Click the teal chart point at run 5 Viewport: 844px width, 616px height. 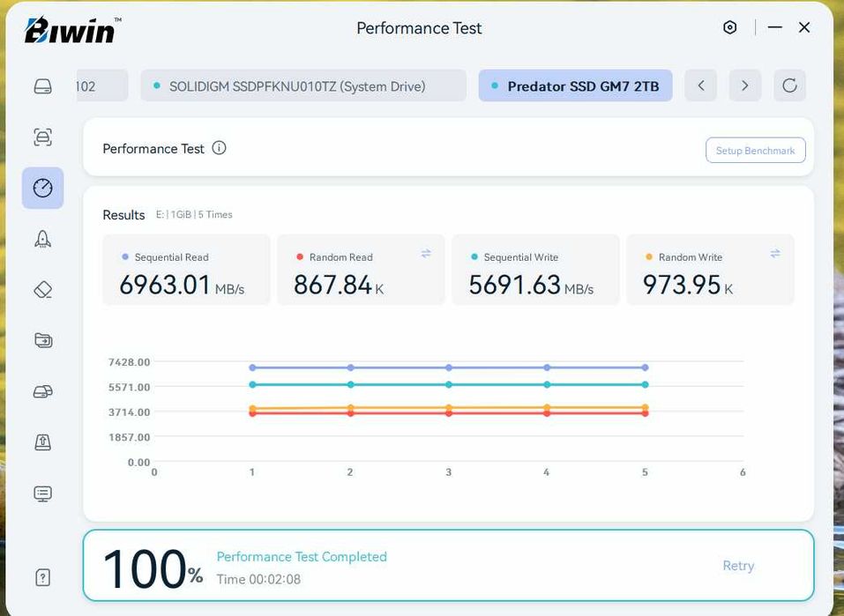coord(645,384)
